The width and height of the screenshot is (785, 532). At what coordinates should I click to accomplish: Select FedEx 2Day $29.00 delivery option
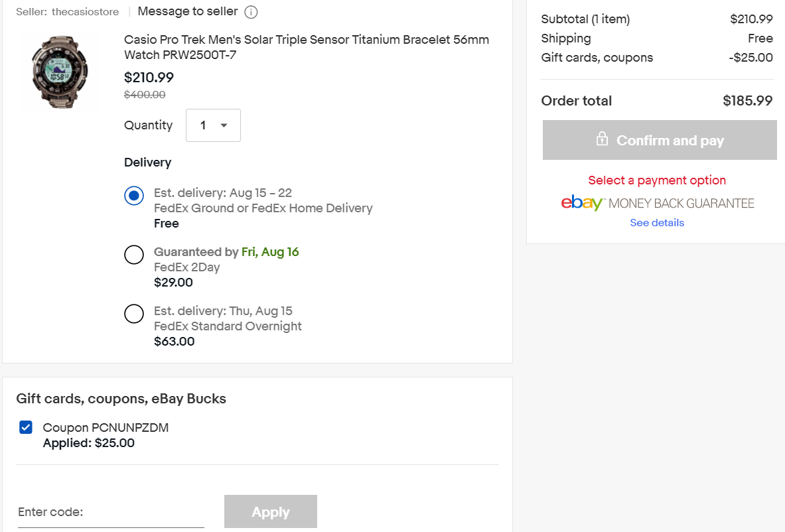click(134, 255)
